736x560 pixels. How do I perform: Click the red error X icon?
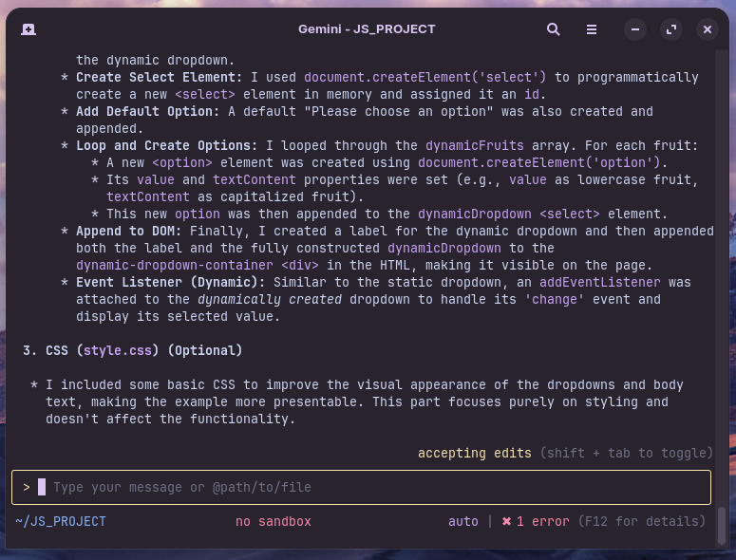(x=507, y=521)
